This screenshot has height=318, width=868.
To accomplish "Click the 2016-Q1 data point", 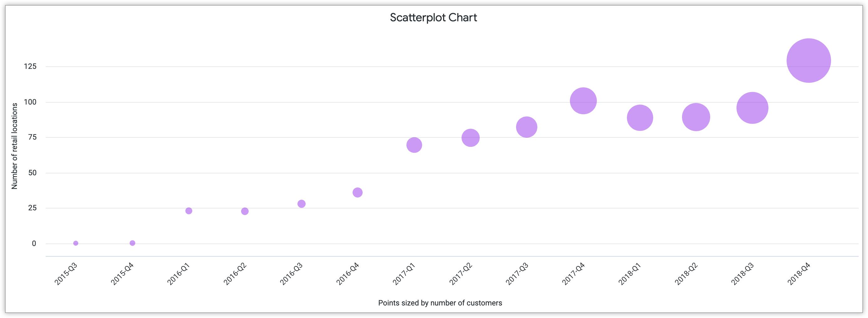I will click(x=189, y=211).
